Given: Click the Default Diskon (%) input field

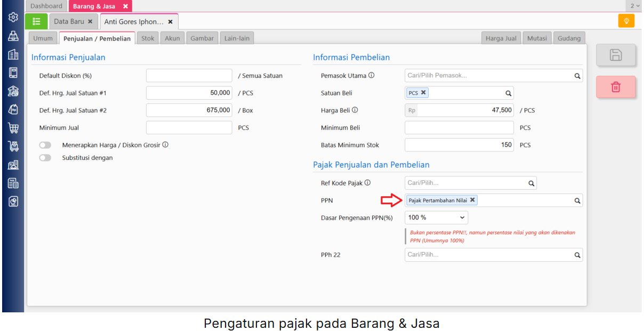Looking at the screenshot, I should click(x=189, y=76).
